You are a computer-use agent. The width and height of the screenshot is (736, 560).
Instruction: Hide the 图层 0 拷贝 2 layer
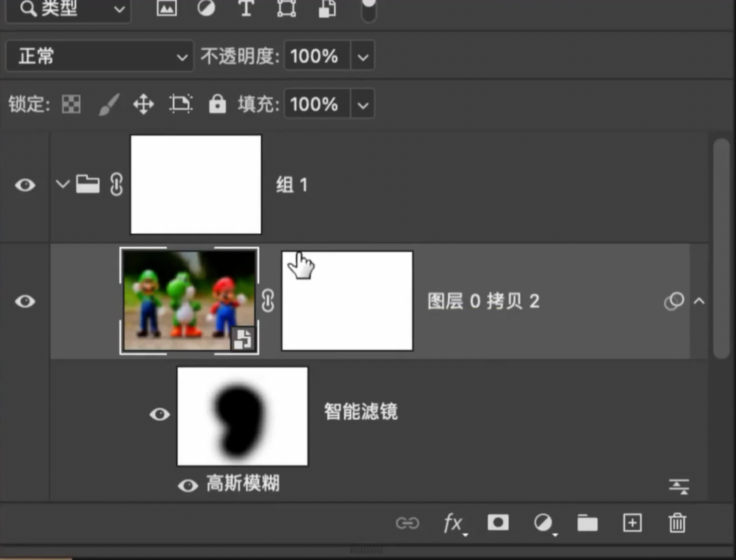pos(25,301)
